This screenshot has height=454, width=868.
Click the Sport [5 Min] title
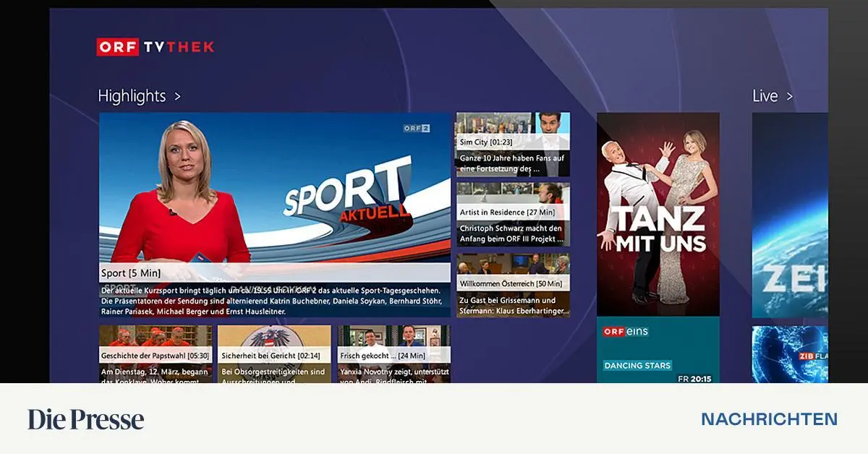131,273
